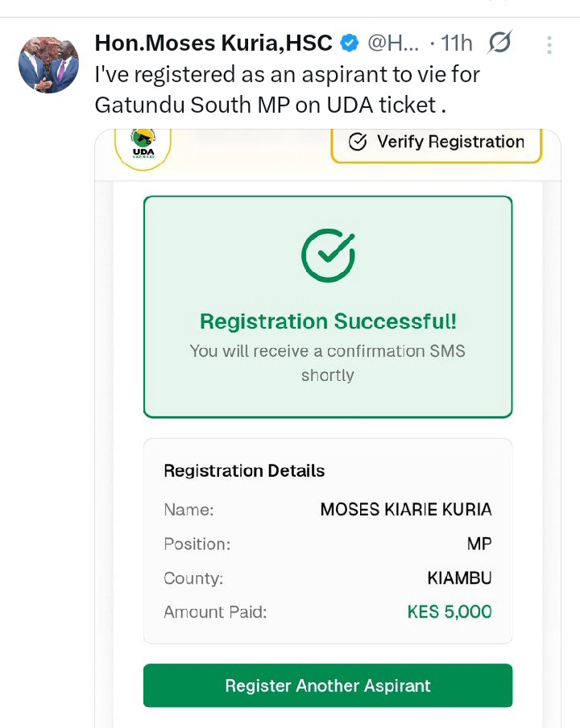
Task: Click the Verify Registration button
Action: click(x=436, y=143)
